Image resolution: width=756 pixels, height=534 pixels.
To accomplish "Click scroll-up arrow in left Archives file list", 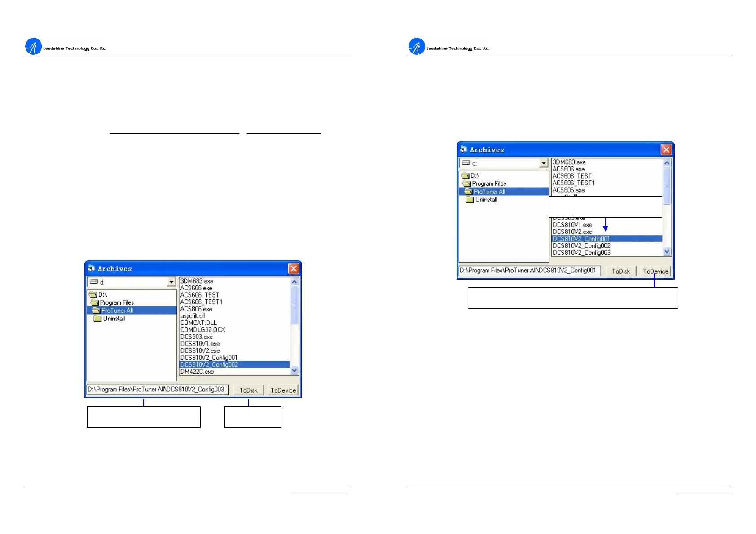I will [294, 282].
